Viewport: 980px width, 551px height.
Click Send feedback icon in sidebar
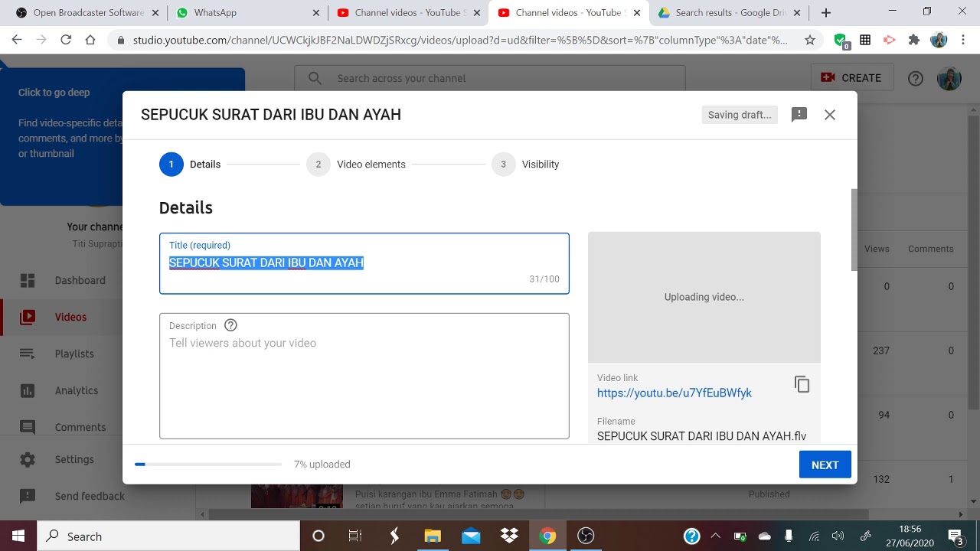pyautogui.click(x=28, y=496)
